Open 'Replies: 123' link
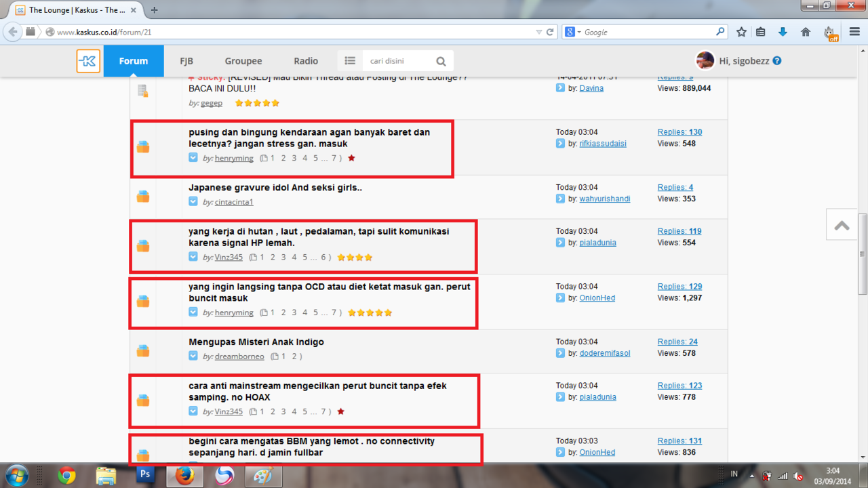 (x=679, y=386)
